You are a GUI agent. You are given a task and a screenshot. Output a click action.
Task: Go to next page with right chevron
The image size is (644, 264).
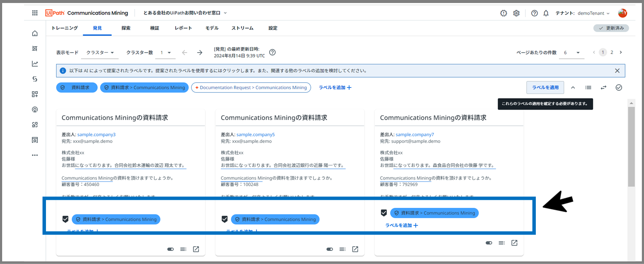620,52
